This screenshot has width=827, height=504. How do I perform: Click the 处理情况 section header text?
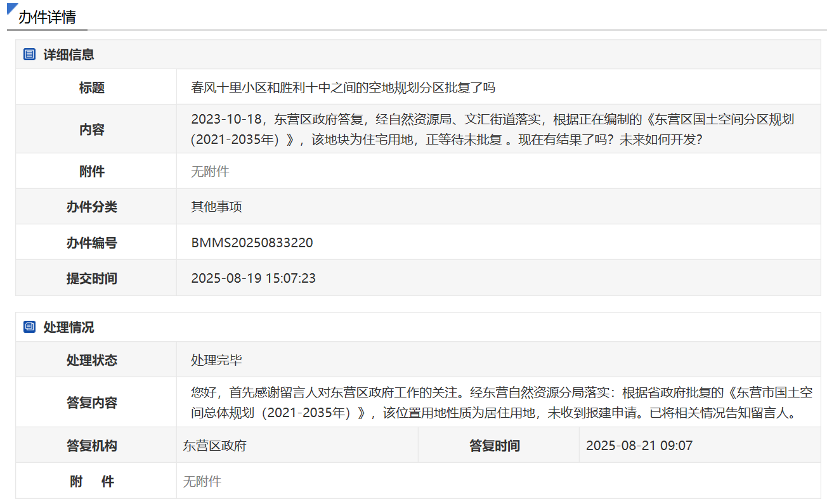tap(68, 327)
